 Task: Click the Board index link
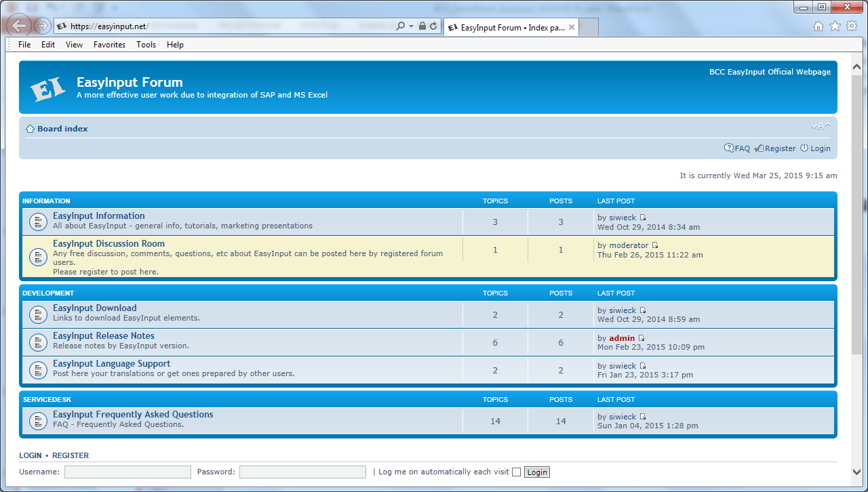pos(62,129)
